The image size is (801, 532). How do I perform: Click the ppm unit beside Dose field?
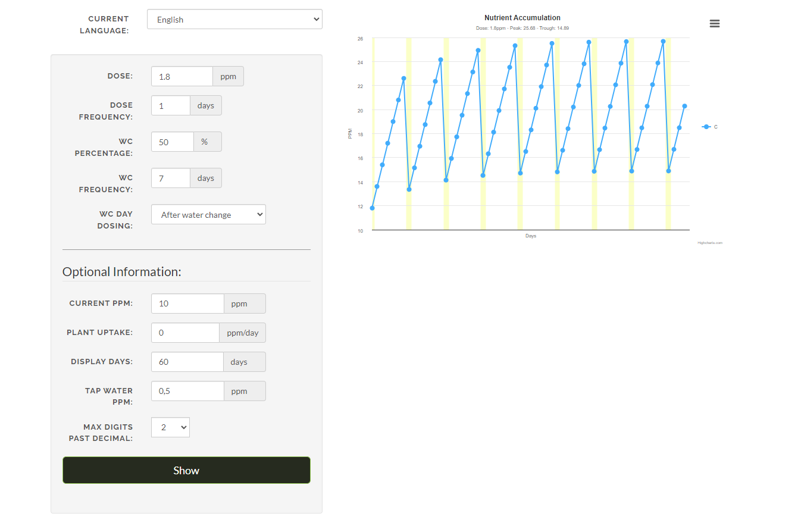click(229, 76)
